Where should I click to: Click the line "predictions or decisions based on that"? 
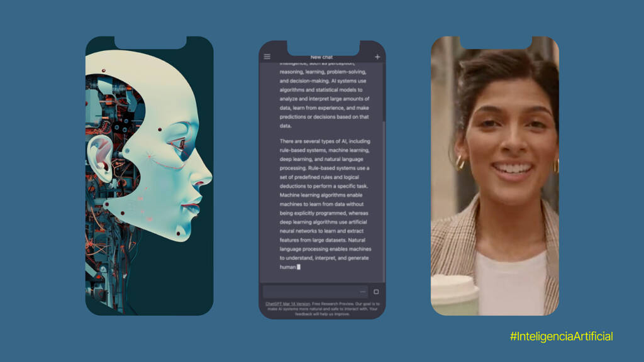(324, 117)
